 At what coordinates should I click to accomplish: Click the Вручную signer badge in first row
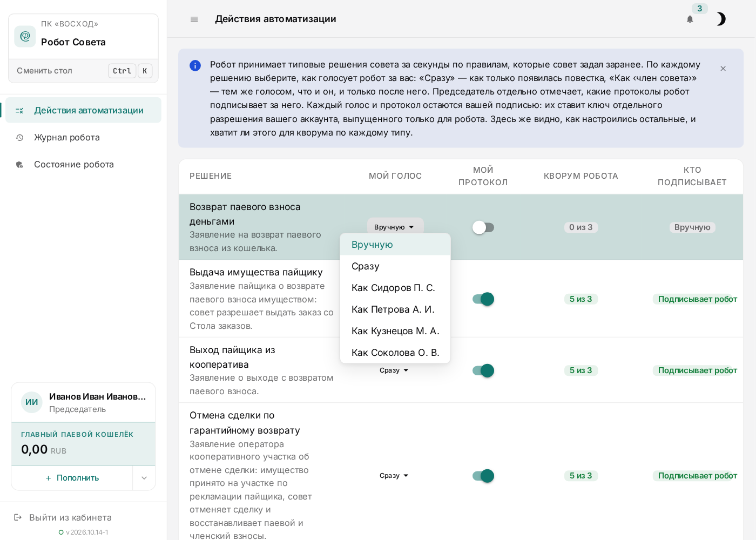692,227
